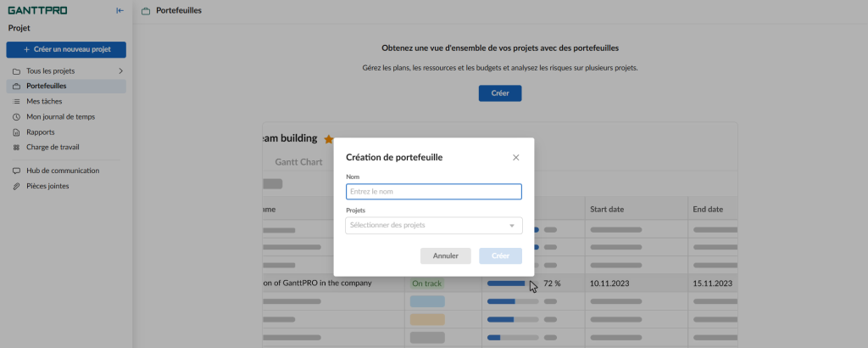Image resolution: width=868 pixels, height=348 pixels.
Task: Expand the Tous les projets chevron
Action: 120,71
